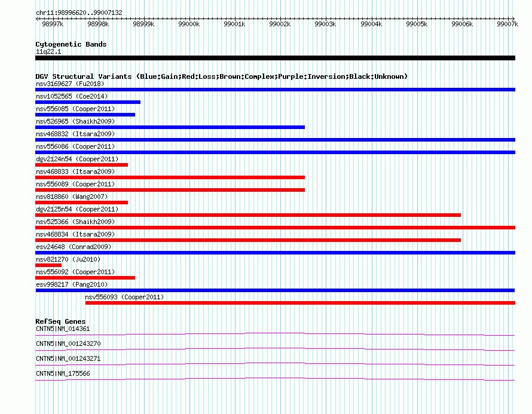Viewport: 532px width, 414px height.
Task: Click the 99007k ruler tick label
Action: (x=507, y=24)
